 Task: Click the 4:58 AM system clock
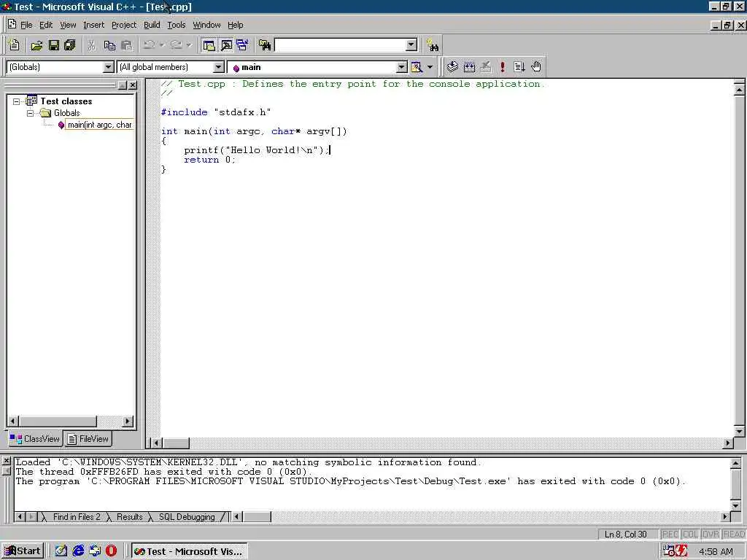[716, 551]
